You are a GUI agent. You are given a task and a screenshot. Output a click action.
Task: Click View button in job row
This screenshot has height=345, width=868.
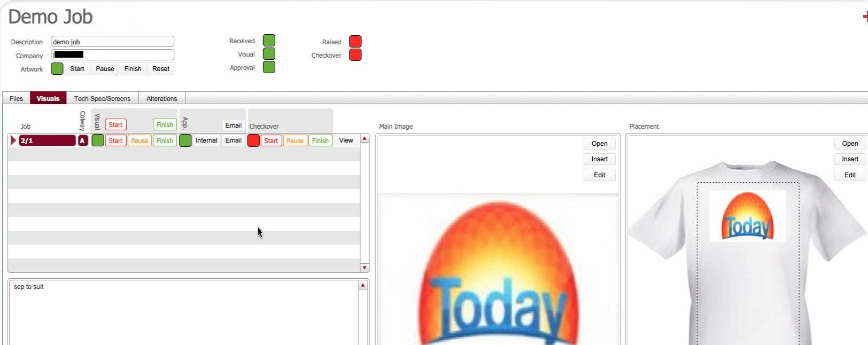346,140
